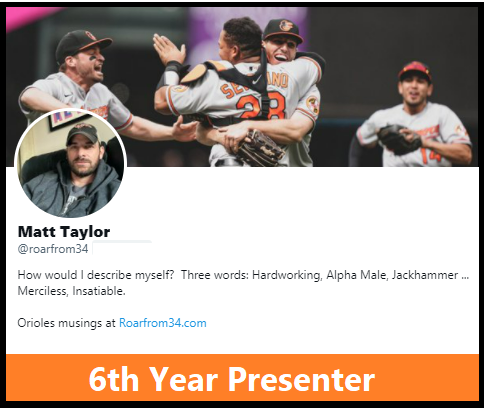Click the Orioles cap logo on hugging player

point(285,26)
